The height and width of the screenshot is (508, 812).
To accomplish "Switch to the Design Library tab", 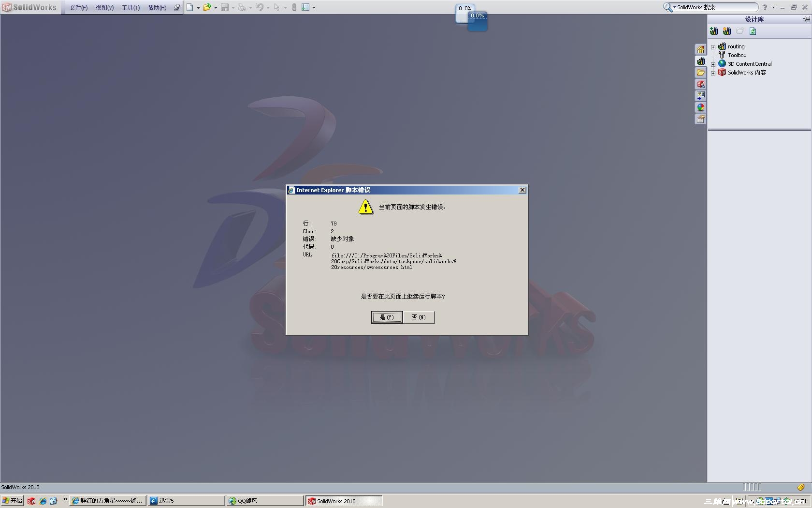I will click(701, 61).
